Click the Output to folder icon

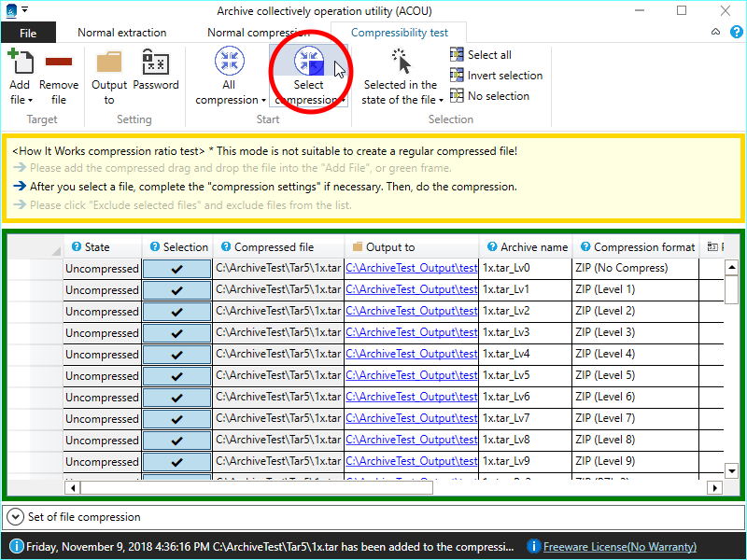109,63
